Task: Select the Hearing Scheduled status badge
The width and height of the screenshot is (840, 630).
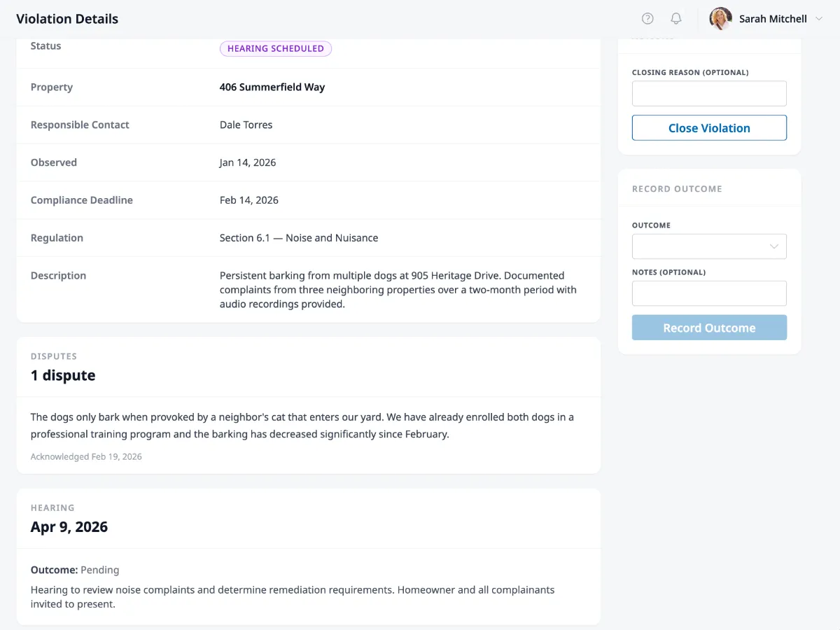Action: click(x=275, y=48)
